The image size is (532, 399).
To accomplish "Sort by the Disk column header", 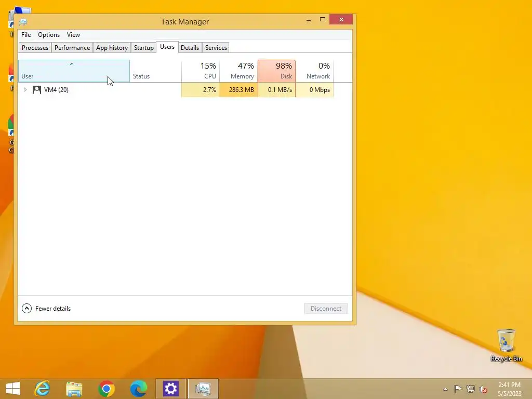I will point(276,71).
